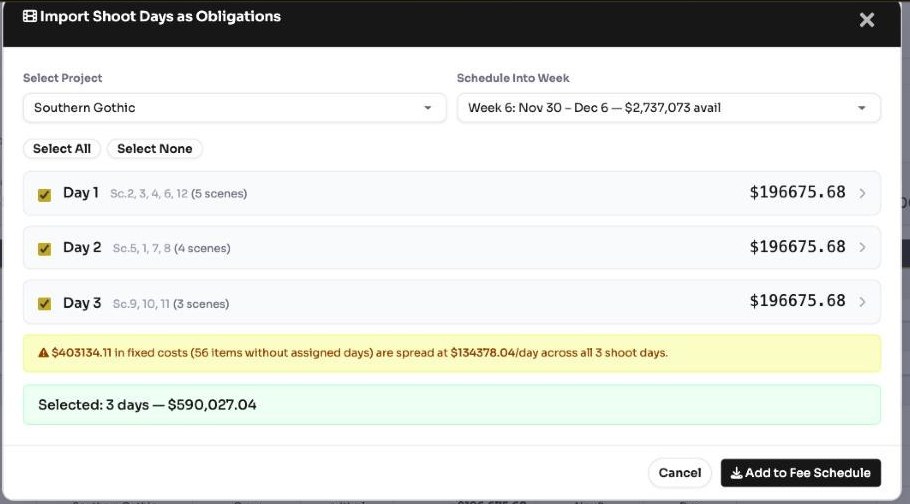910x504 pixels.
Task: Uncheck the Day 2 checkbox
Action: pos(44,249)
